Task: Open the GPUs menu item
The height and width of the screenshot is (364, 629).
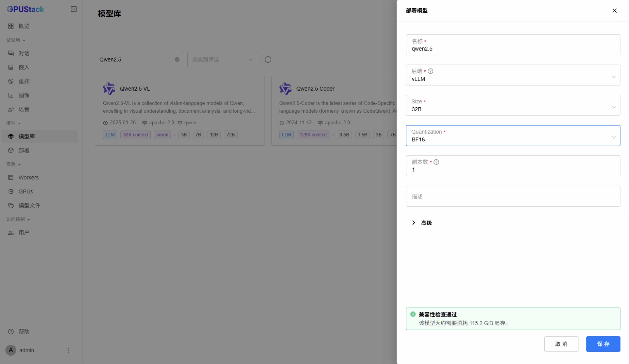Action: 25,191
